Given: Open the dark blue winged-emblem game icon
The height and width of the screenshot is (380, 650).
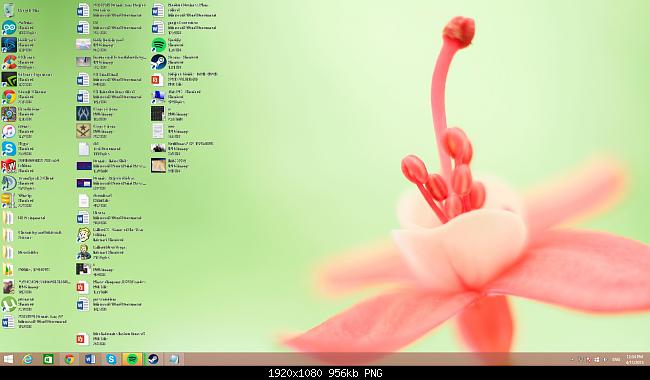Looking at the screenshot, I should pos(83,114).
